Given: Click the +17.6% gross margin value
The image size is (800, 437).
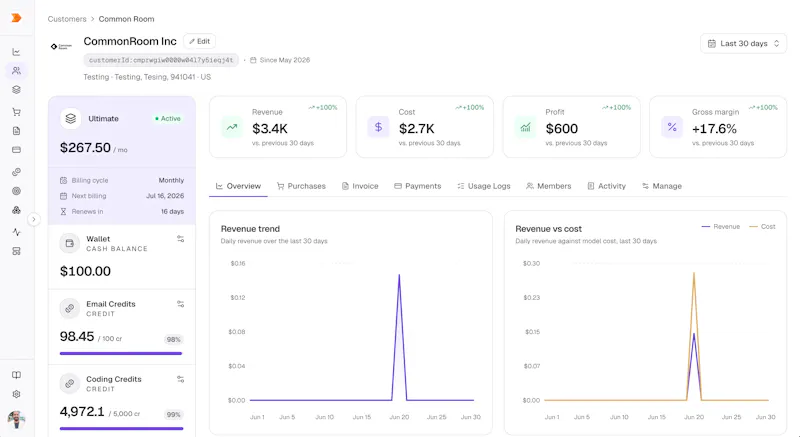Looking at the screenshot, I should tap(714, 129).
